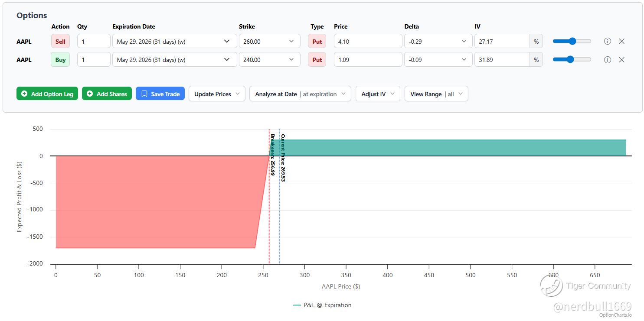Image resolution: width=644 pixels, height=321 pixels.
Task: Click the OptionCharts.io credit link
Action: click(616, 315)
